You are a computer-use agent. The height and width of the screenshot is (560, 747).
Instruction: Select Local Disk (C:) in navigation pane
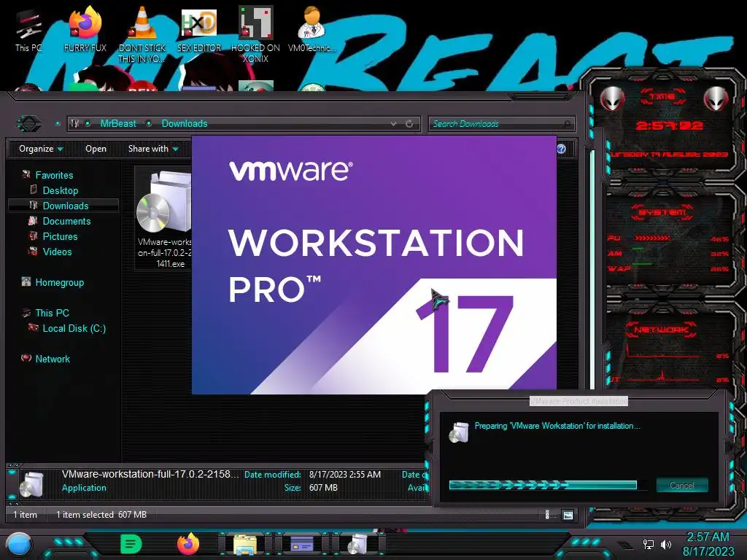tap(74, 328)
